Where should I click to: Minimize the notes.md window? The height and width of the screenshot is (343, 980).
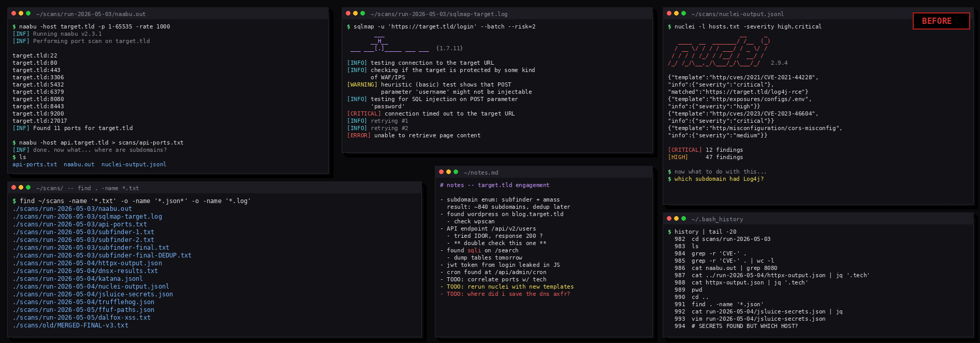tap(449, 172)
